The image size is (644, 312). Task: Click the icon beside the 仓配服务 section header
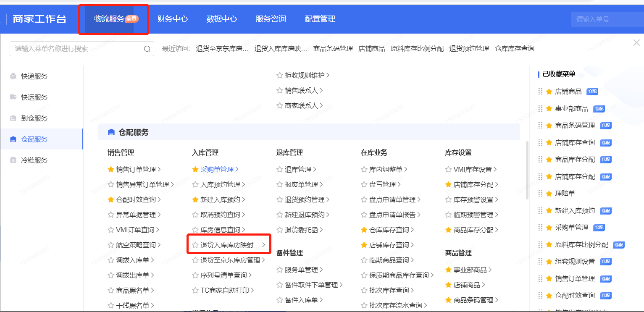pos(111,132)
